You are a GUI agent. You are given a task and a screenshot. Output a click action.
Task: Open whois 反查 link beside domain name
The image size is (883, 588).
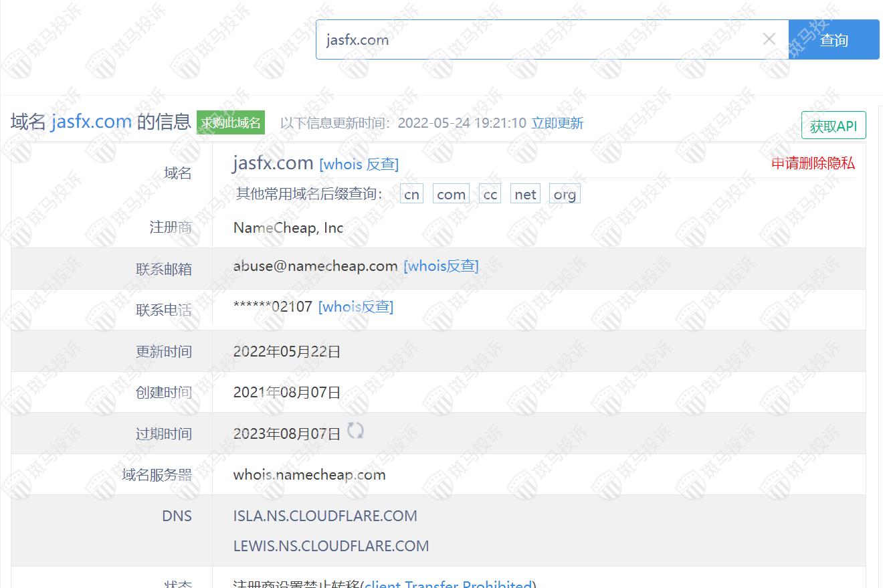[359, 164]
